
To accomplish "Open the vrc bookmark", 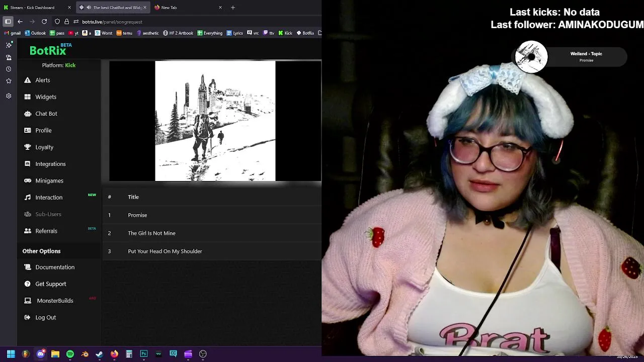I will [253, 33].
